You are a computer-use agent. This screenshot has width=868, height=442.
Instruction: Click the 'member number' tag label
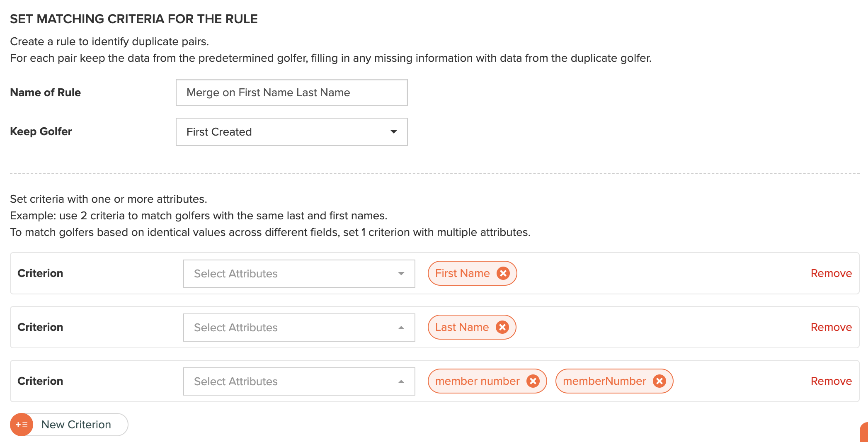477,381
